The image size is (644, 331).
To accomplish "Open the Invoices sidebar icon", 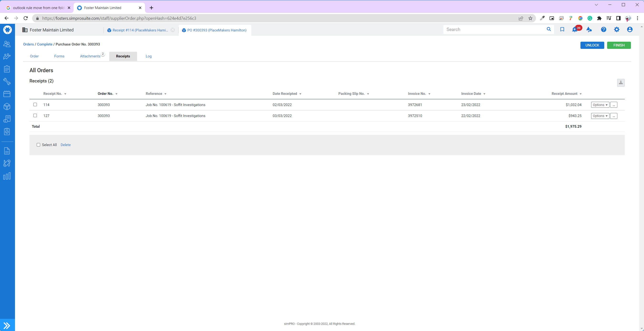I will (7, 119).
